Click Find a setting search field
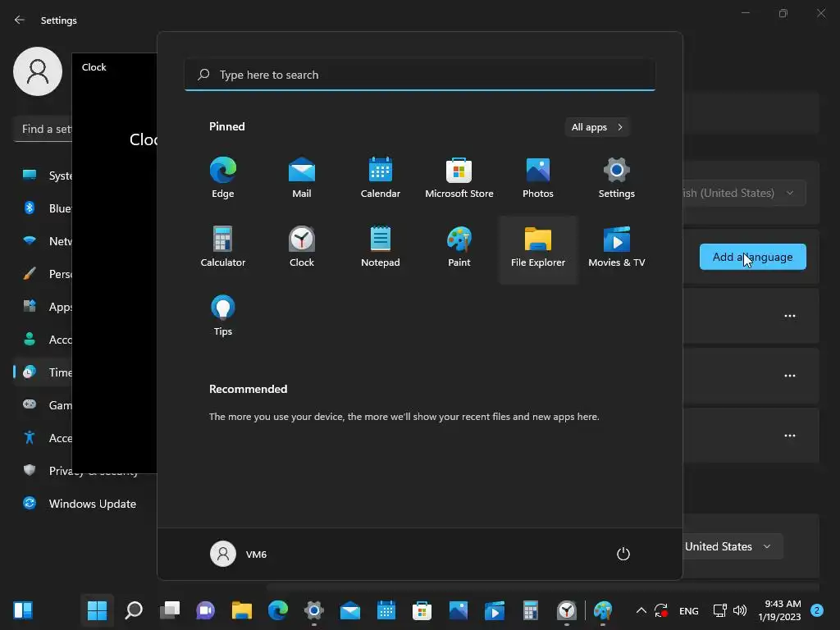Screen dimensions: 840x630 [43, 129]
